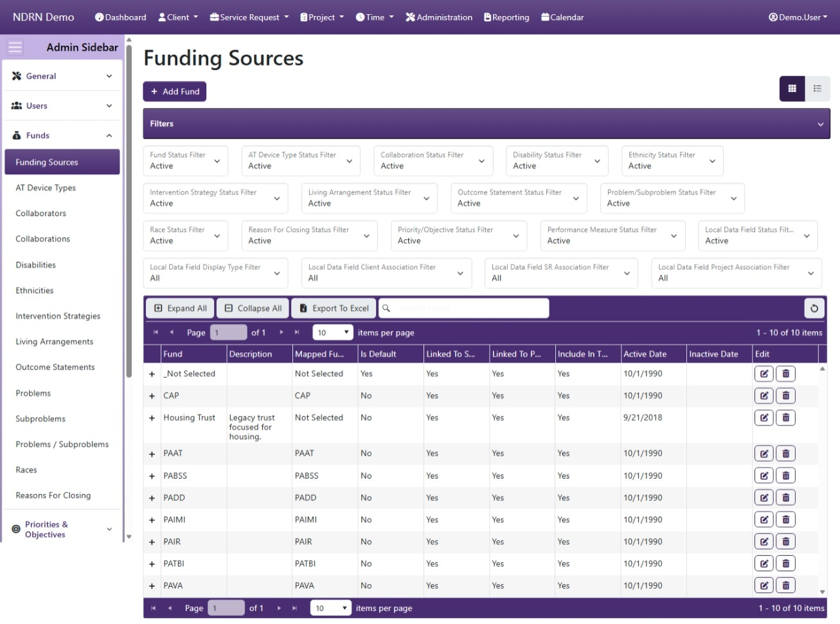840x624 pixels.
Task: Open the Administration menu item
Action: 439,17
